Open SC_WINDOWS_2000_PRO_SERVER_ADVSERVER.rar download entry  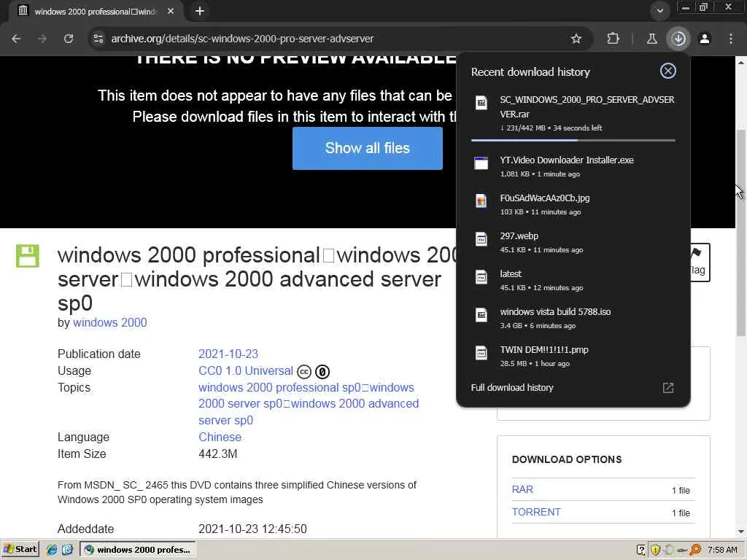click(x=573, y=113)
